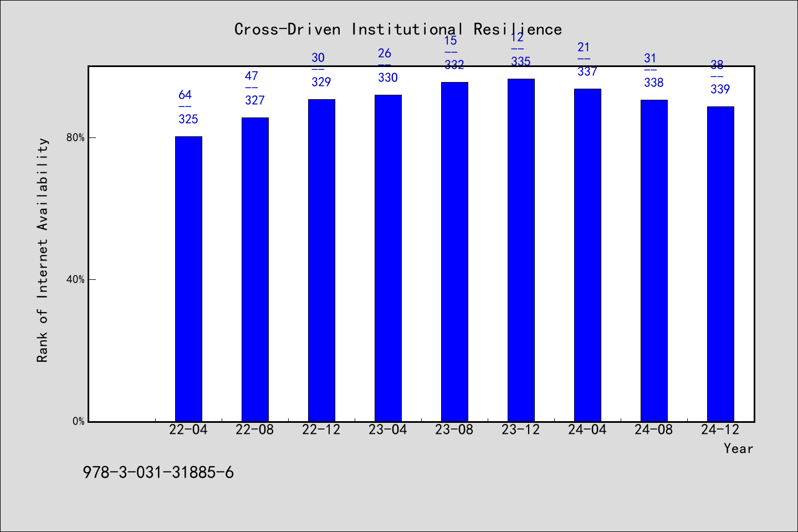Click the x-axis label 22-08
This screenshot has height=532, width=798.
pyautogui.click(x=255, y=429)
